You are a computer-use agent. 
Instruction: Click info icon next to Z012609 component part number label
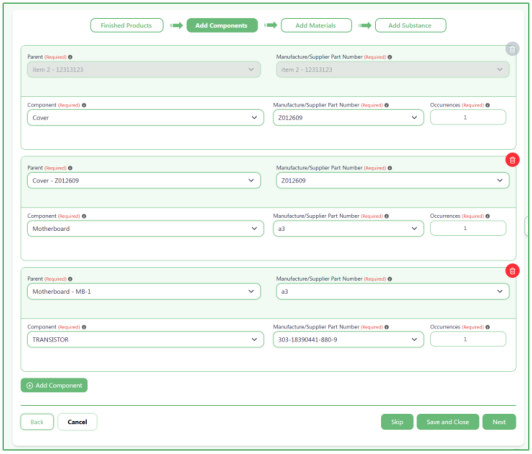[387, 105]
